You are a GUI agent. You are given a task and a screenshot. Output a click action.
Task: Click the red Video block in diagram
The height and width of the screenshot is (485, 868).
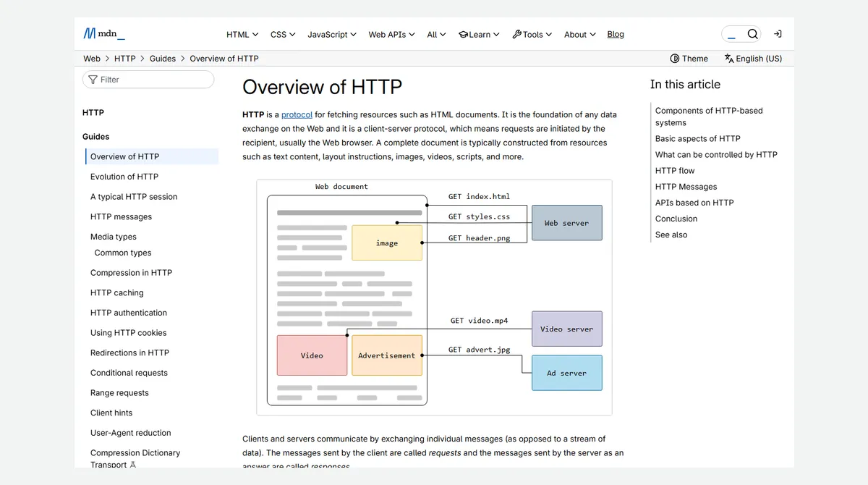(x=312, y=355)
